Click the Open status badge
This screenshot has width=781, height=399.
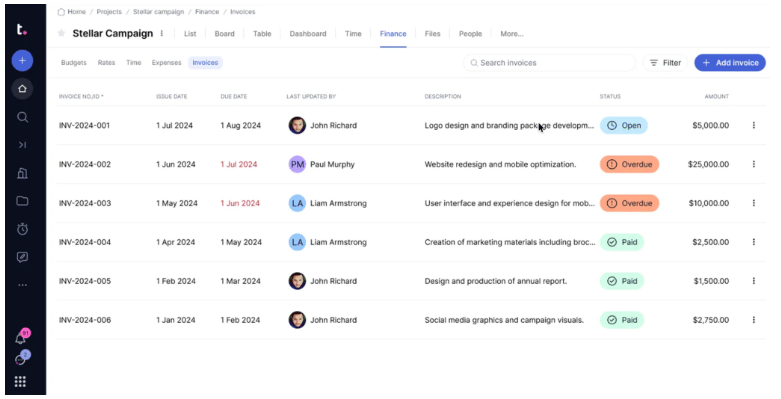[624, 126]
